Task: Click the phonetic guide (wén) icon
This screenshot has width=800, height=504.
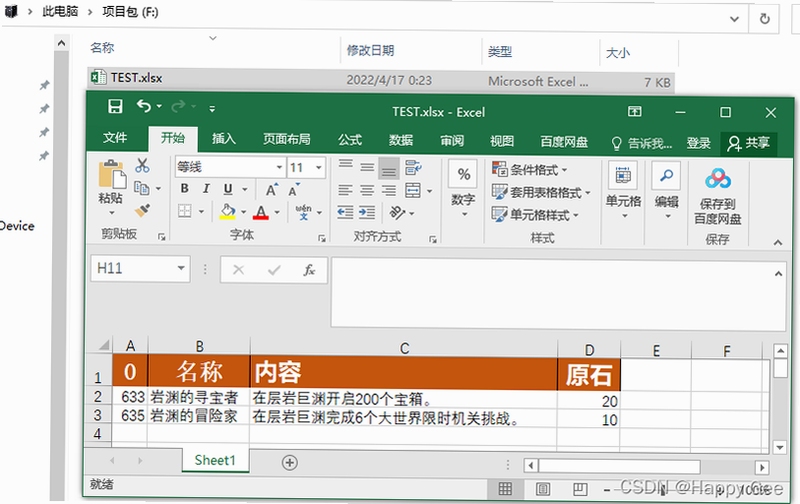Action: pos(303,212)
